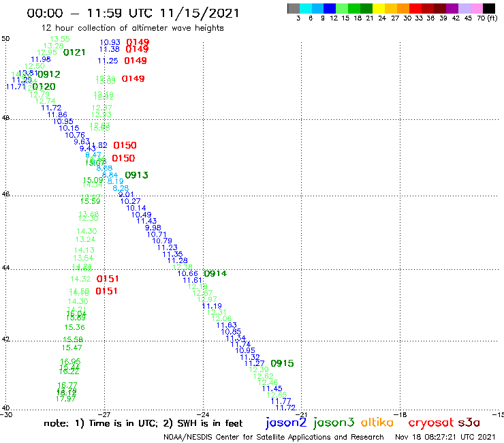Click the pink swatch in the color bar

point(476,8)
